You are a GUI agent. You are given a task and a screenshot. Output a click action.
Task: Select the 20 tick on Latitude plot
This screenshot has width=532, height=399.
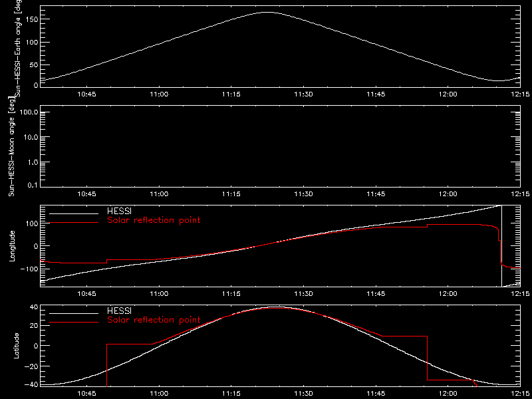click(x=33, y=325)
